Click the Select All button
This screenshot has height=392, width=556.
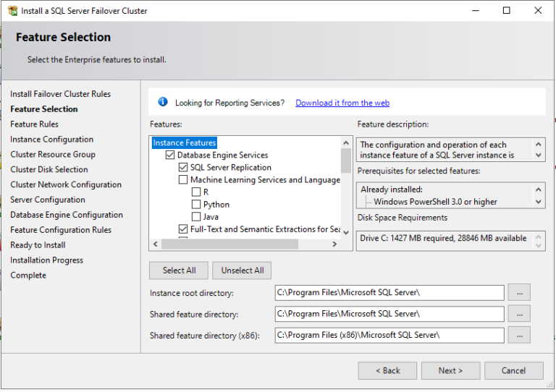pyautogui.click(x=179, y=270)
